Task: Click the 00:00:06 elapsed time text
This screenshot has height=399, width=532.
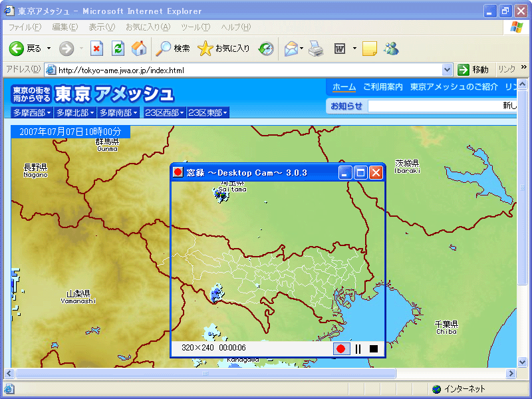Action: click(x=232, y=348)
